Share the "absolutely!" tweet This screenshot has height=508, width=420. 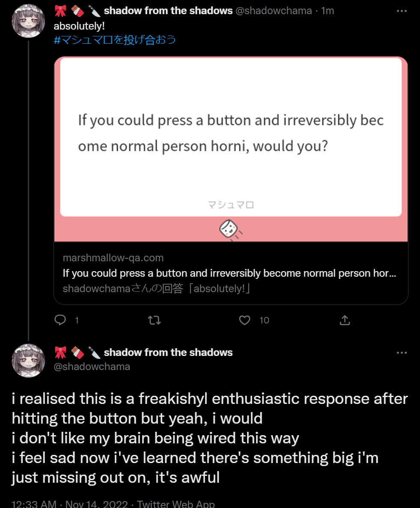click(x=345, y=320)
